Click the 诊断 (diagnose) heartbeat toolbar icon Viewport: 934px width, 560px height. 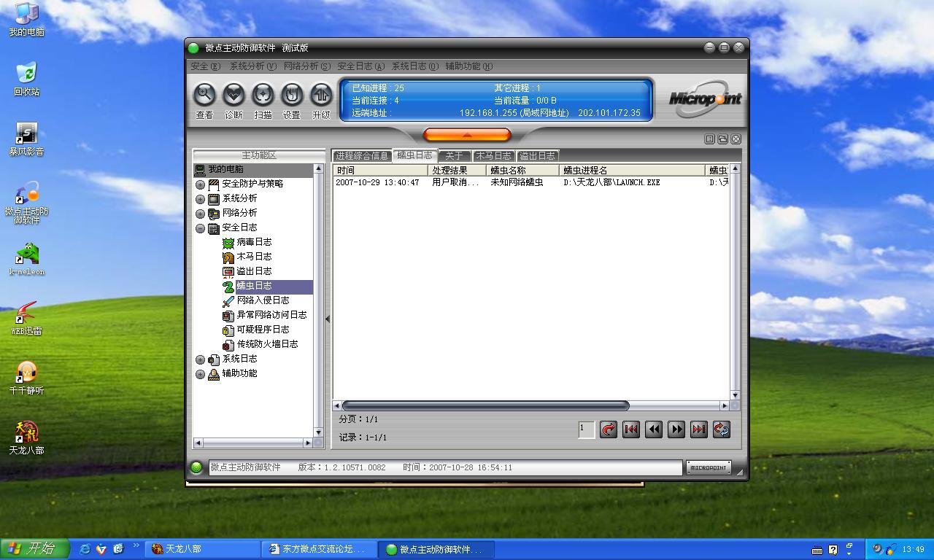coord(233,95)
